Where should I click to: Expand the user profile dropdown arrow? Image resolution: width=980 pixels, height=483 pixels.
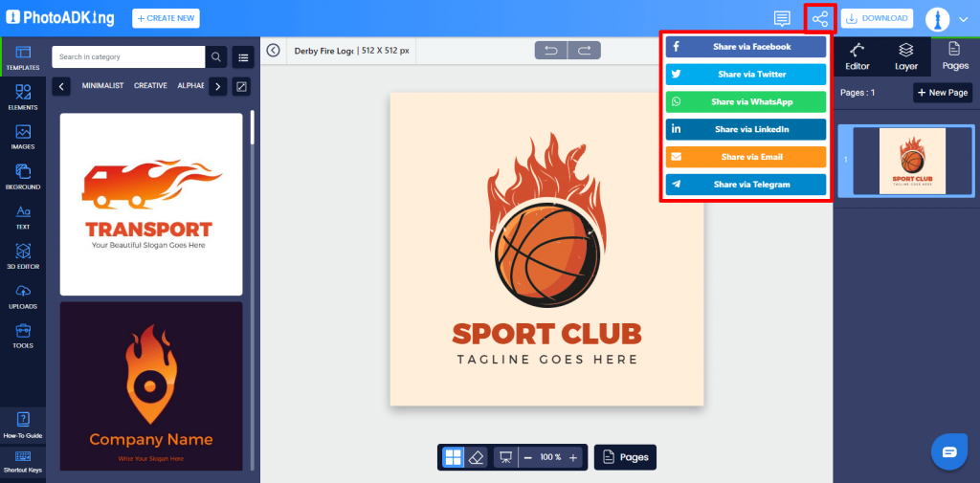coord(963,19)
